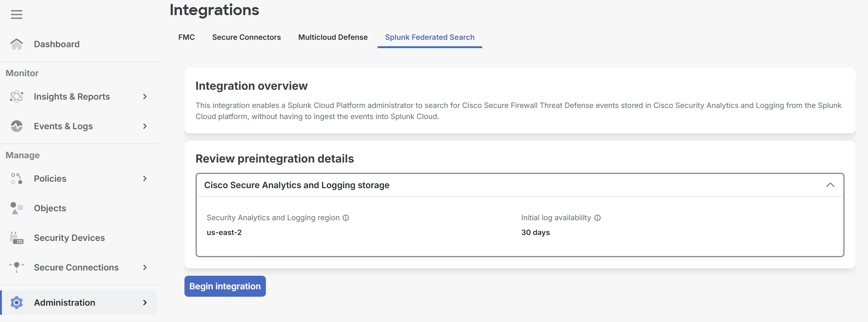Image resolution: width=868 pixels, height=322 pixels.
Task: Click the Events & Logs label
Action: point(63,126)
